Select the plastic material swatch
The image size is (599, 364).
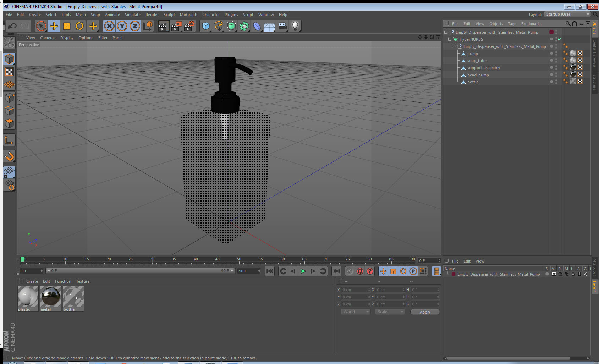click(28, 299)
